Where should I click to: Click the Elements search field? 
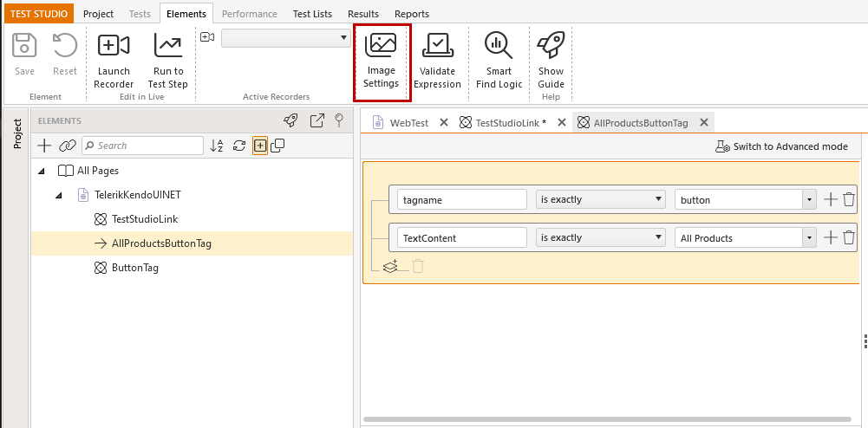click(x=143, y=146)
